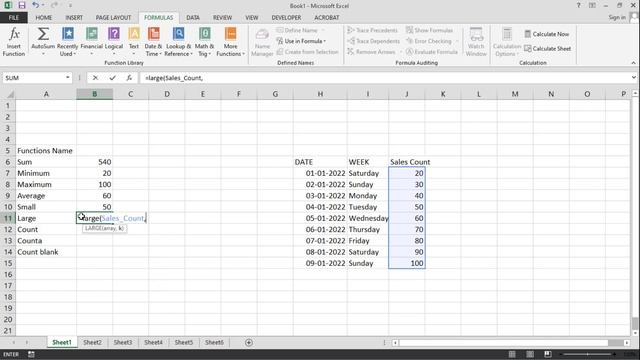Open Math & Trig functions
The image size is (640, 360).
click(x=204, y=42)
